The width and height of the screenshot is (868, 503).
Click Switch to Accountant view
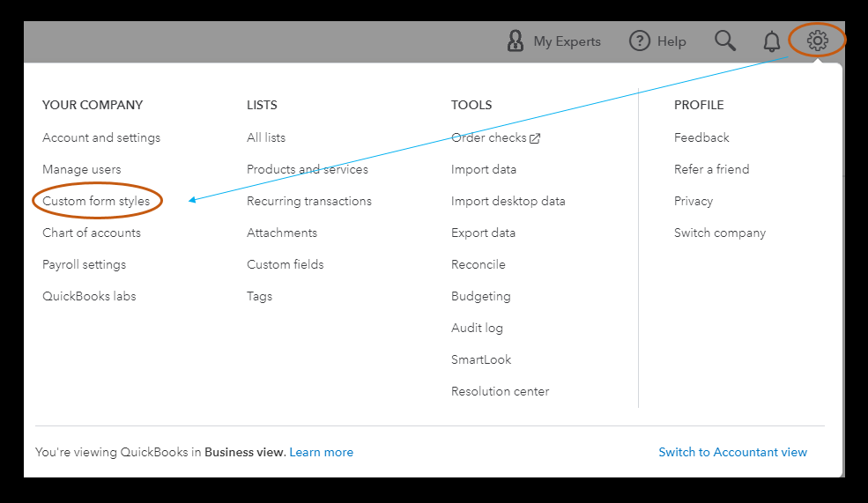click(733, 452)
